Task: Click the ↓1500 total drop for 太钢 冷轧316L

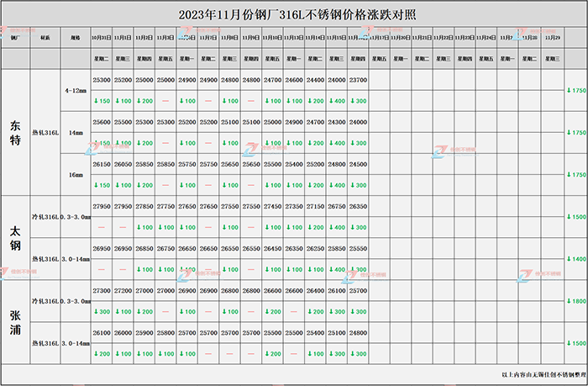Action: point(576,217)
